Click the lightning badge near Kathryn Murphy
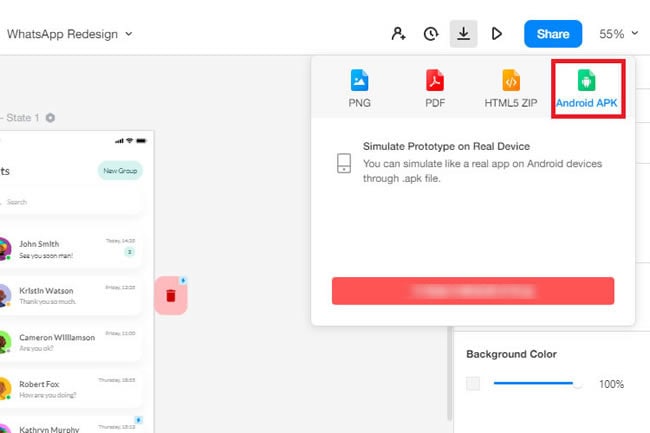 pos(138,420)
